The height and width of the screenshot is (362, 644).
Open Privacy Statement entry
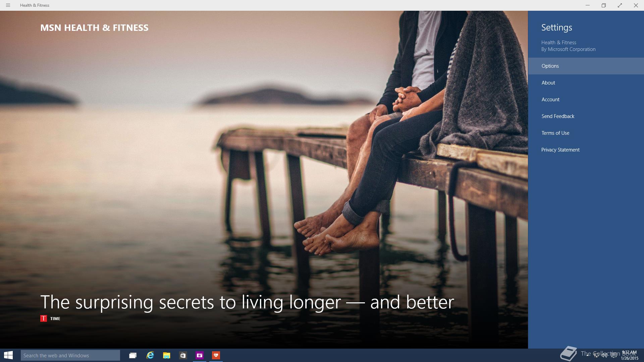586,150
